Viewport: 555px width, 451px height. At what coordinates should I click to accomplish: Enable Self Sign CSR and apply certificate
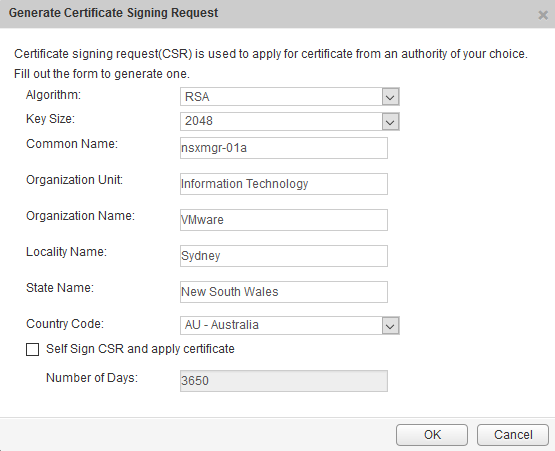pyautogui.click(x=33, y=349)
